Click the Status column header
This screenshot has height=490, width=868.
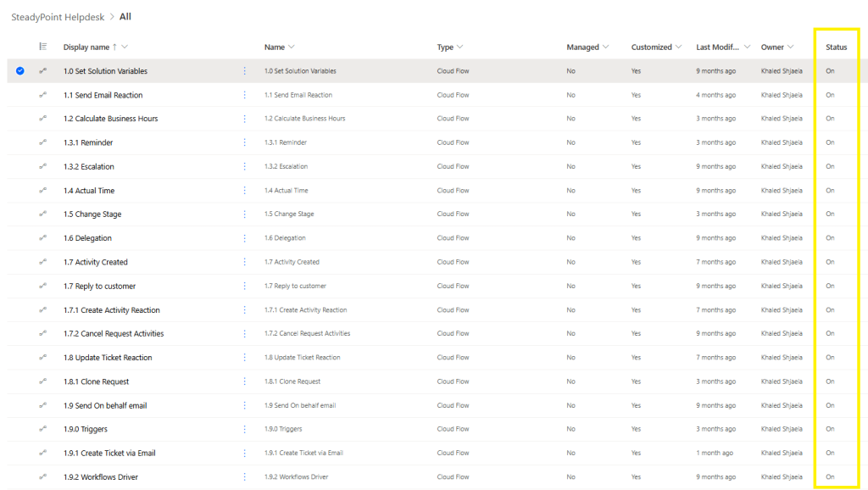[x=836, y=47]
